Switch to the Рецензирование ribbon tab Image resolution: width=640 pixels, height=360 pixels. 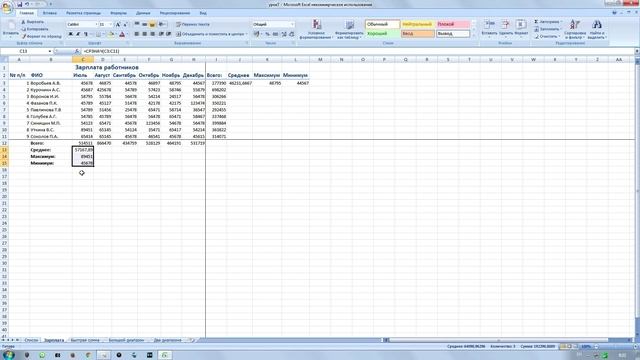click(175, 13)
